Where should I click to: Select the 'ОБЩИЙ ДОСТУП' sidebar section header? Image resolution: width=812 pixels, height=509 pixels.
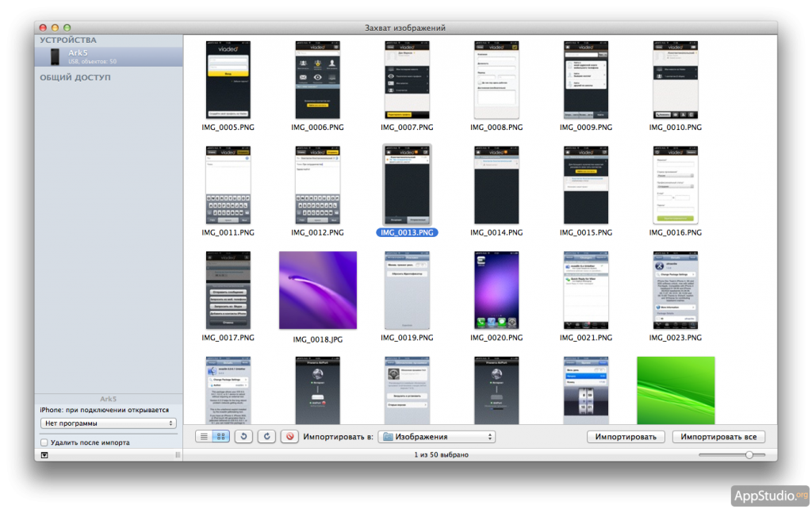click(x=75, y=78)
